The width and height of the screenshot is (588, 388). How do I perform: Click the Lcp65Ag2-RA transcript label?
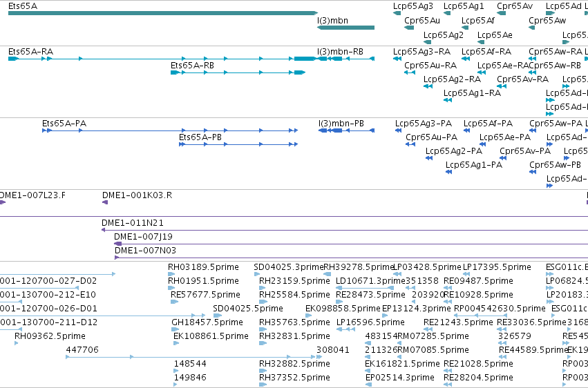(x=453, y=79)
